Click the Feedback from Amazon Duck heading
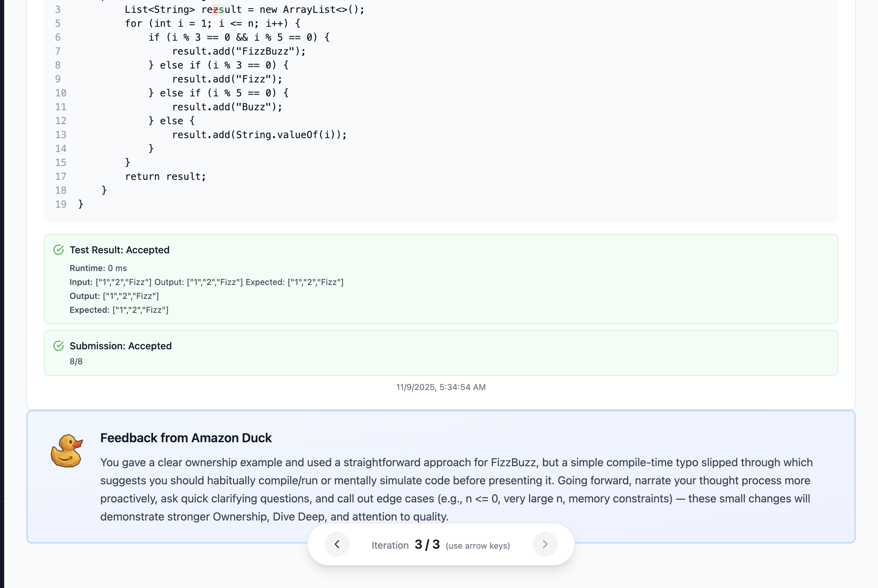Image resolution: width=878 pixels, height=588 pixels. 186,438
